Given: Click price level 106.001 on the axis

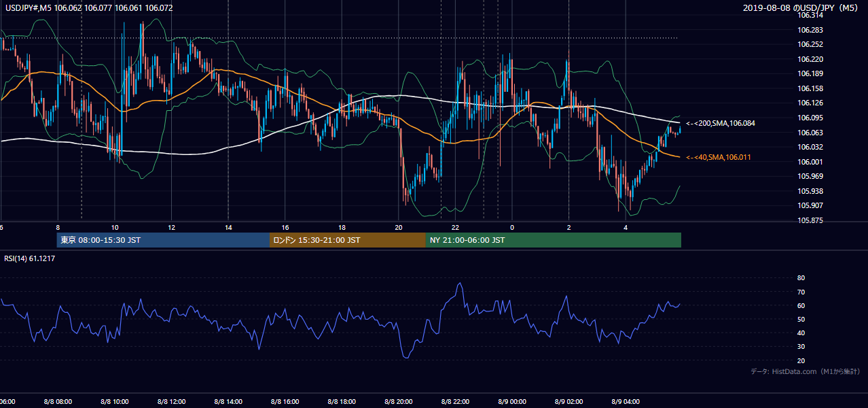Looking at the screenshot, I should point(810,162).
